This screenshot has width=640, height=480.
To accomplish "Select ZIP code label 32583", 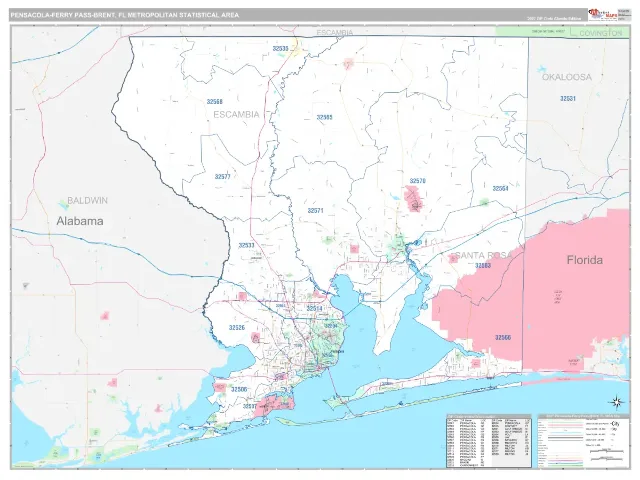I will [483, 266].
